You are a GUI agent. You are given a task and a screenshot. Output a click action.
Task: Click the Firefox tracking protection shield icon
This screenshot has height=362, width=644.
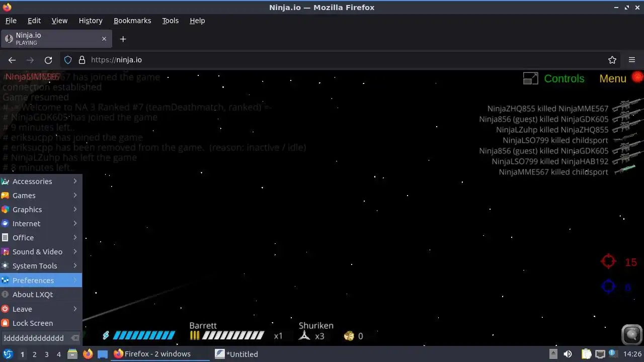68,60
